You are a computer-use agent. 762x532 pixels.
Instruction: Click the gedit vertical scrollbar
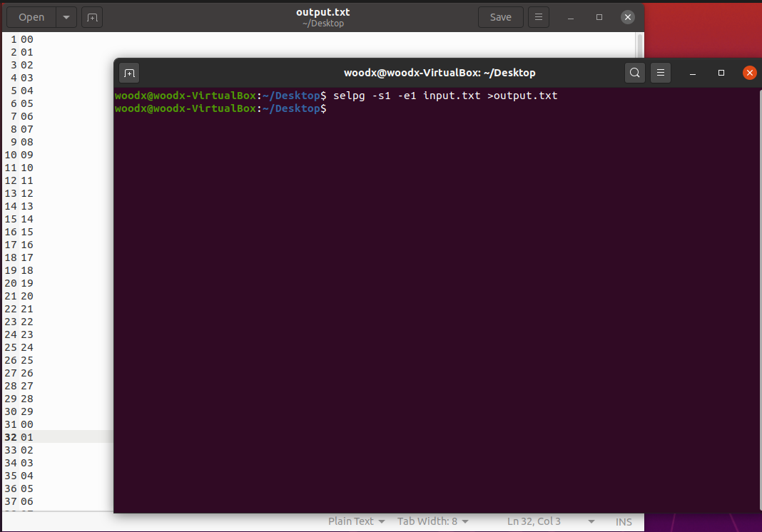click(x=639, y=46)
